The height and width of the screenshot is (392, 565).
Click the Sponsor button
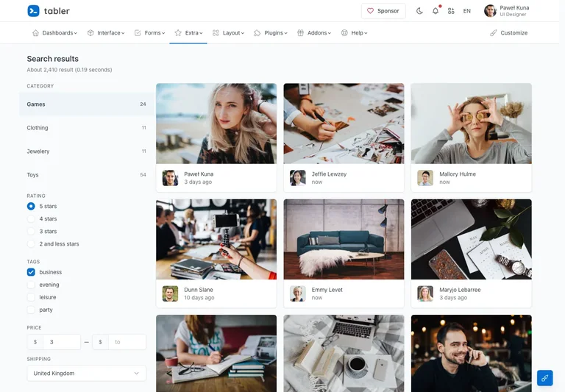[383, 11]
